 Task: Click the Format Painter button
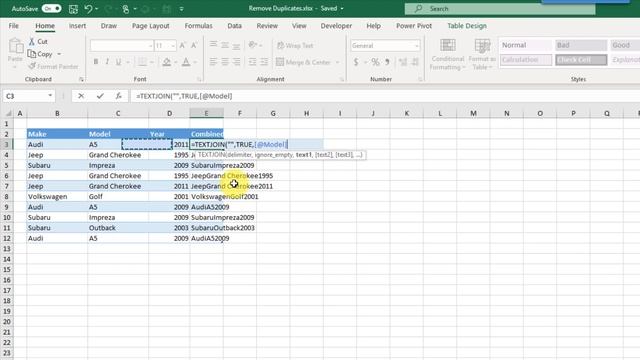[53, 66]
